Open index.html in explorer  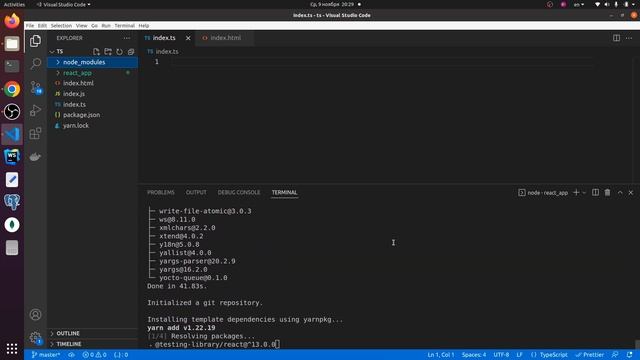point(93,83)
